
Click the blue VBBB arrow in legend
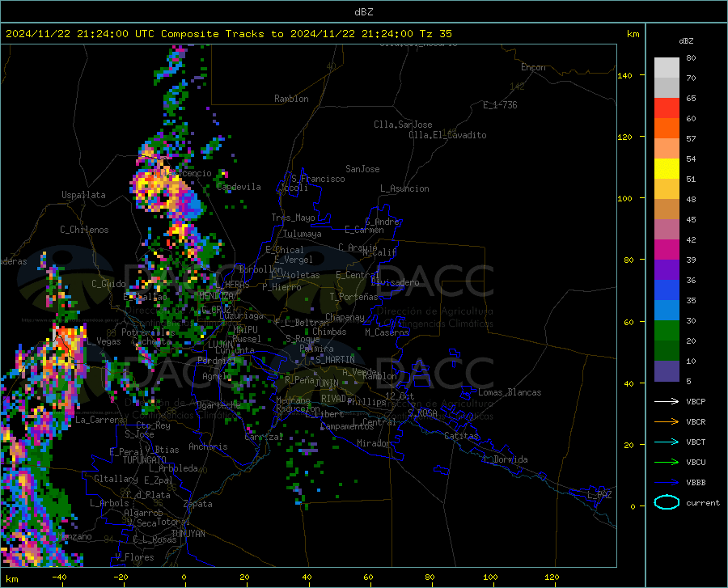[x=667, y=483]
